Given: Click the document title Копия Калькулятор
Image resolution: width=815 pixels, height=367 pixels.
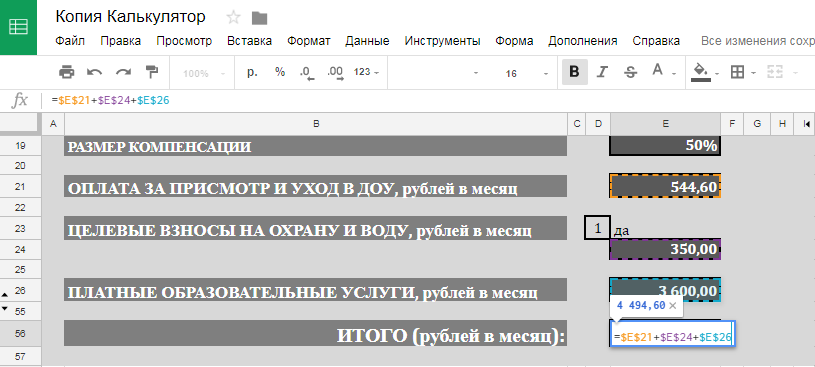Looking at the screenshot, I should click(130, 17).
